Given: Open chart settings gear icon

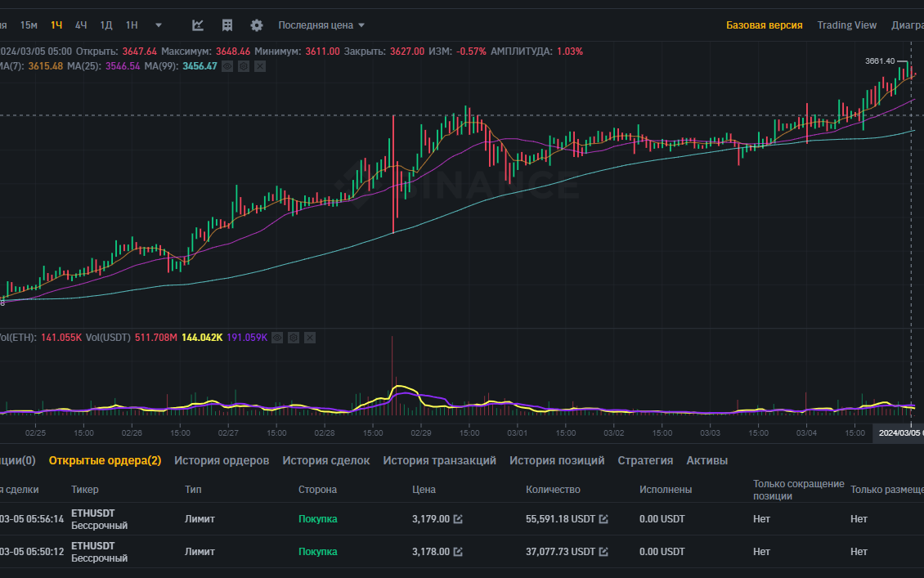Looking at the screenshot, I should click(x=257, y=25).
